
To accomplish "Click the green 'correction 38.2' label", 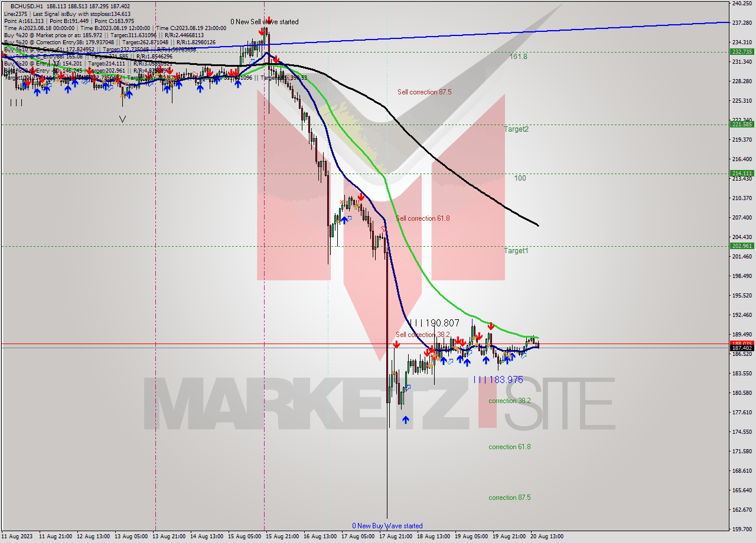I will (510, 401).
